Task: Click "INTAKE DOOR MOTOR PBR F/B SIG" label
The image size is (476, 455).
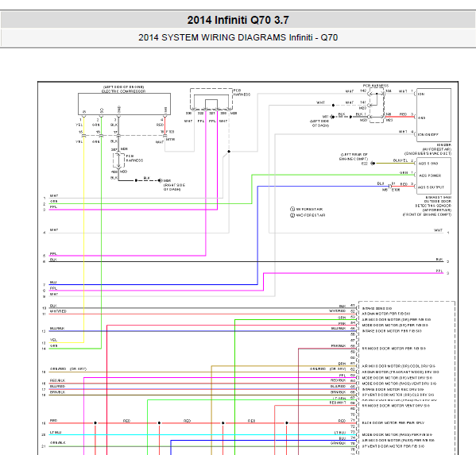Action: pos(392,331)
